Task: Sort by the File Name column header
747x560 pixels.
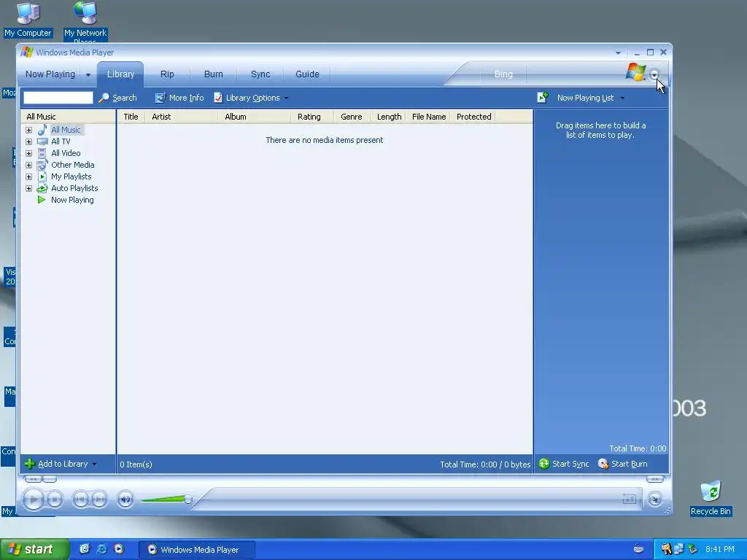Action: pos(428,117)
